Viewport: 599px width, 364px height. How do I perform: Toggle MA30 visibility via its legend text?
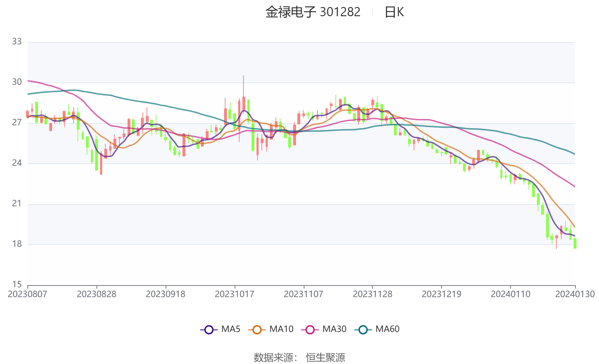click(334, 329)
